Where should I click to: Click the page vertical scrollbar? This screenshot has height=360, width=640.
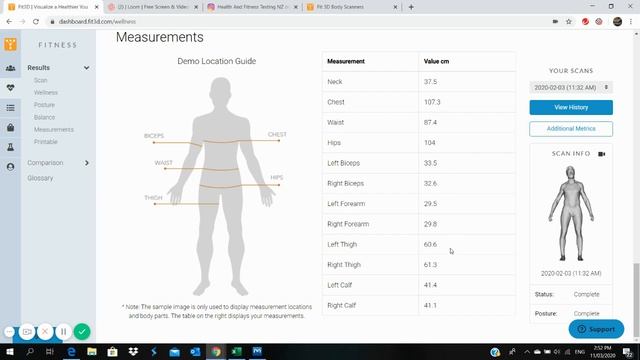(636, 300)
